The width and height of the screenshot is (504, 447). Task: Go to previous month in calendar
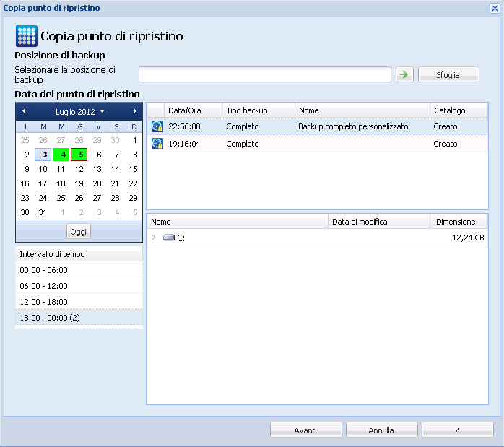24,111
